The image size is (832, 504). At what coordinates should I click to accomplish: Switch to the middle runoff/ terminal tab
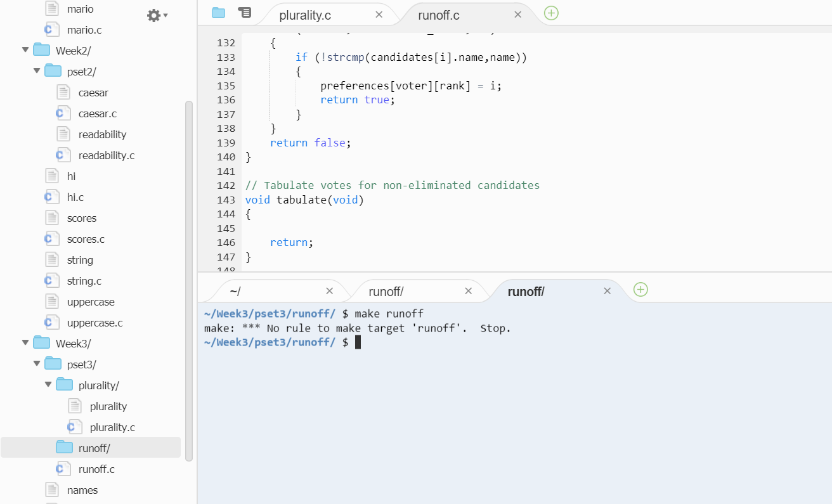click(x=386, y=292)
